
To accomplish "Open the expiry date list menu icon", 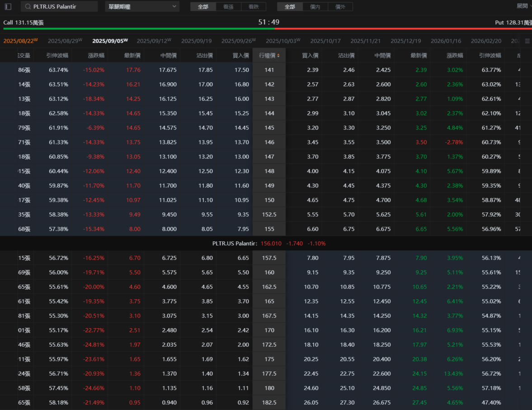I will coord(527,41).
